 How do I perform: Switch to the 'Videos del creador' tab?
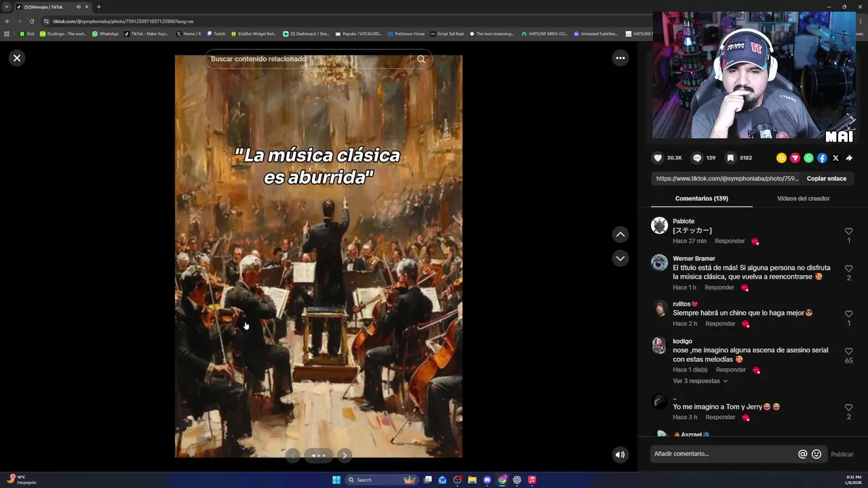pyautogui.click(x=803, y=199)
